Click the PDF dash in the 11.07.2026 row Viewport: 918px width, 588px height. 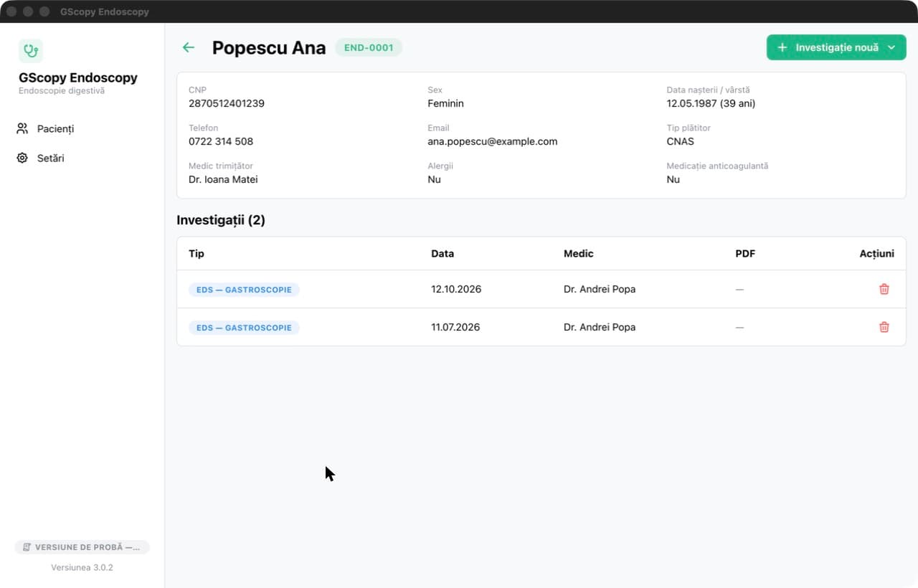coord(739,327)
